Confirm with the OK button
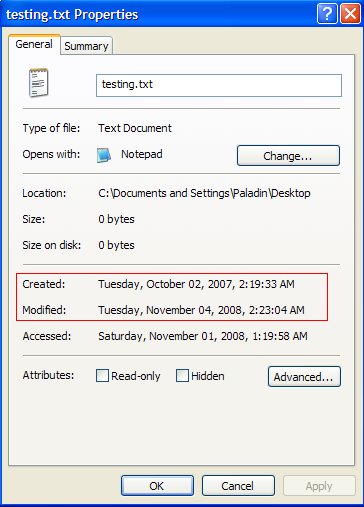Viewport: 364px width, 507px height. point(157,486)
